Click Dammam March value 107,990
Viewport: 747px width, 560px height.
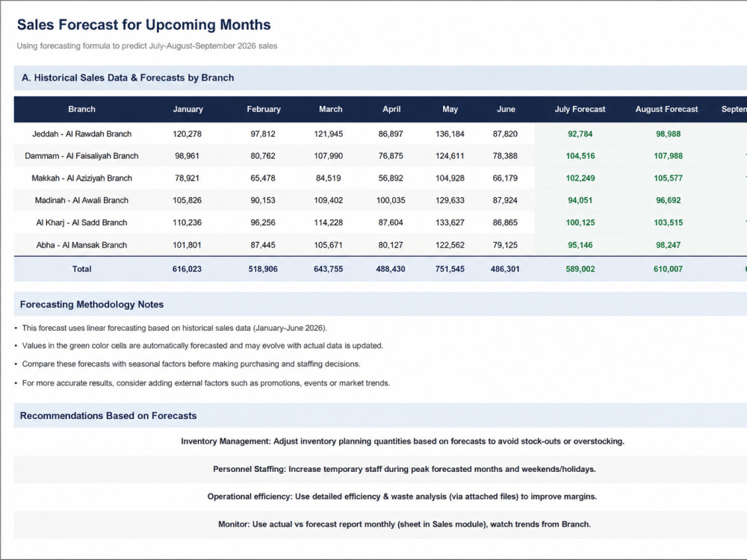pyautogui.click(x=328, y=156)
